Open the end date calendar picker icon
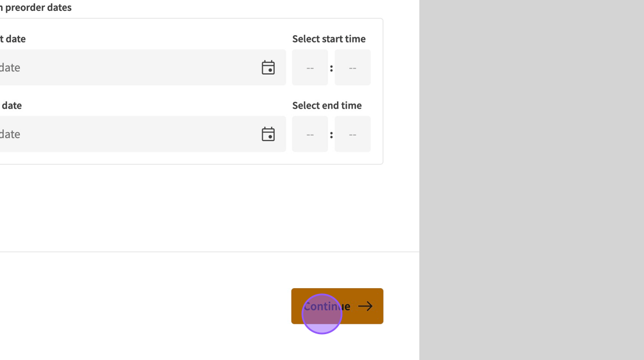Image resolution: width=644 pixels, height=360 pixels. 268,135
